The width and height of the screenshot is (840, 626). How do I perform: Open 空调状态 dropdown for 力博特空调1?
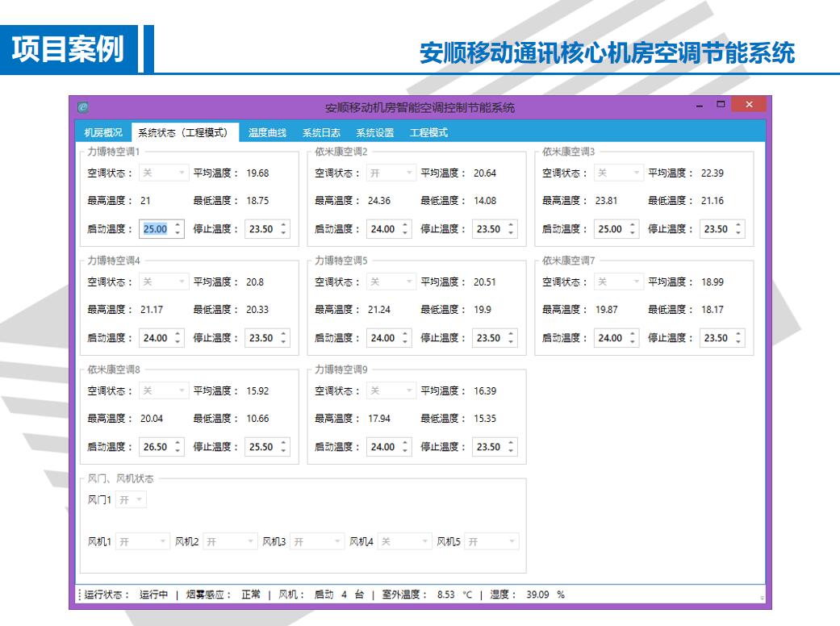click(x=164, y=173)
